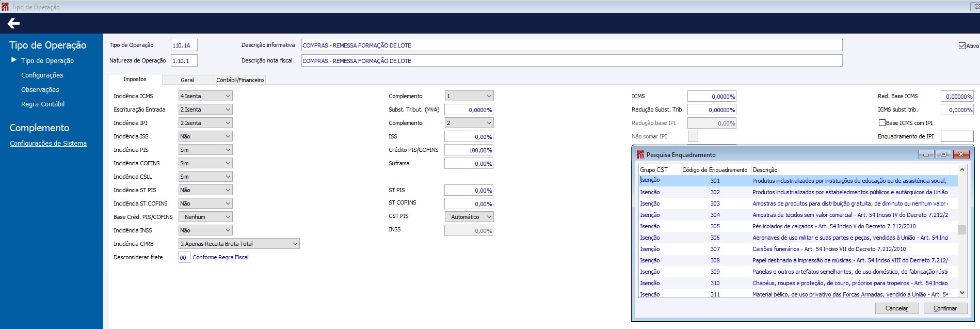Click the ST PIS percentage field

(x=469, y=190)
